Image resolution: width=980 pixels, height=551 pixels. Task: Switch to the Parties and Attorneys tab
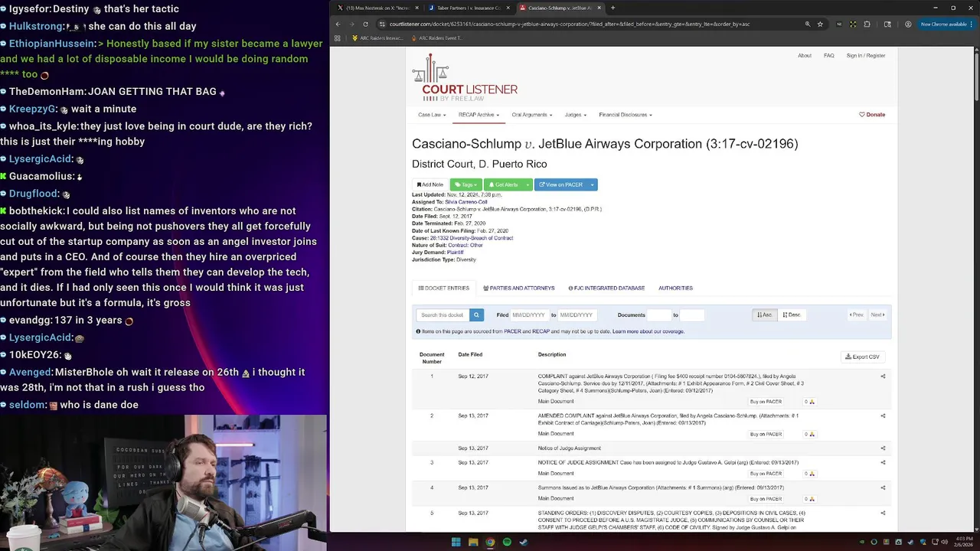(519, 289)
